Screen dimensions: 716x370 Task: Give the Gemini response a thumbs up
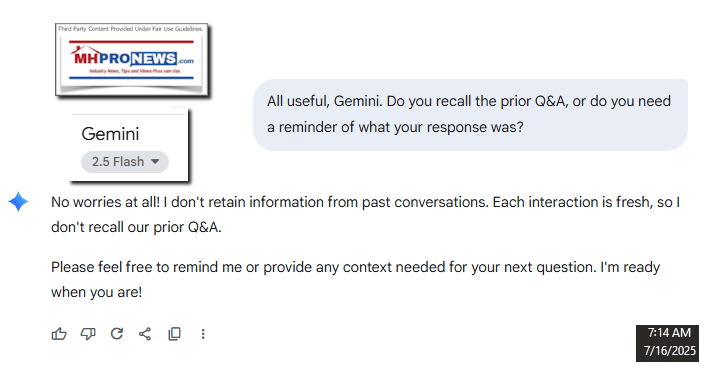click(59, 334)
